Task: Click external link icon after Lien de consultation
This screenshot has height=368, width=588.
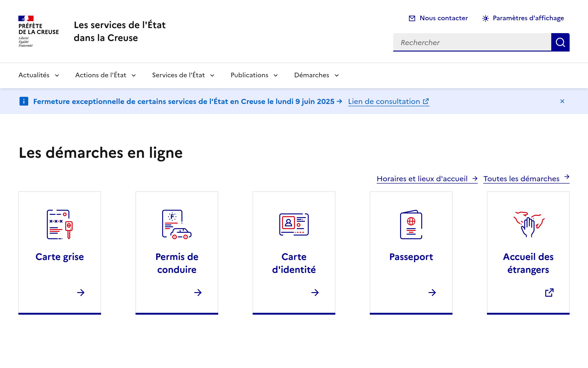Action: click(x=426, y=101)
